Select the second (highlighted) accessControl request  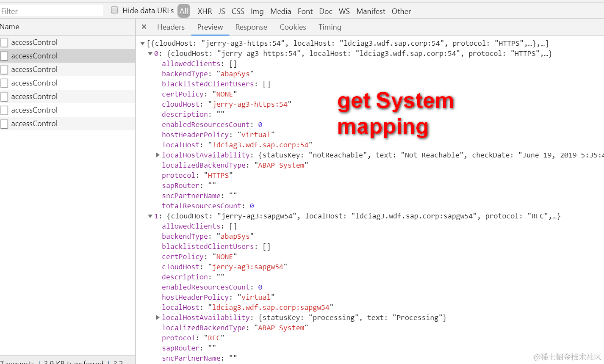68,56
